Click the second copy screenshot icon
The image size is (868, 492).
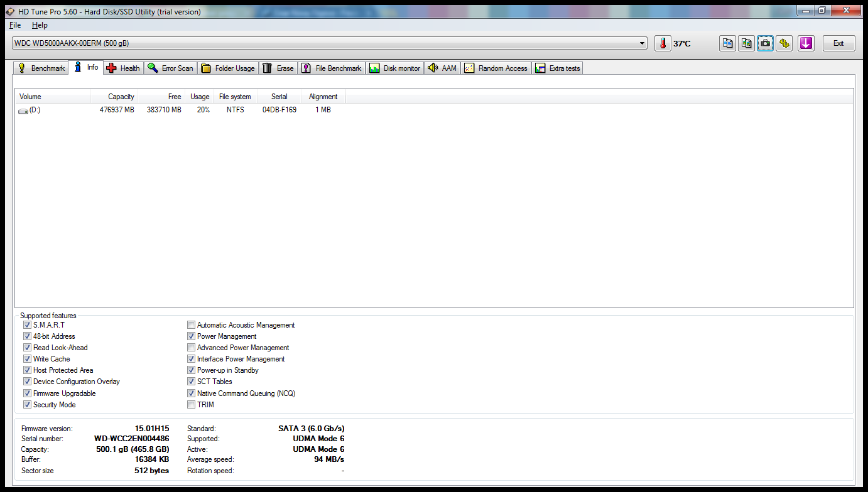click(x=746, y=43)
